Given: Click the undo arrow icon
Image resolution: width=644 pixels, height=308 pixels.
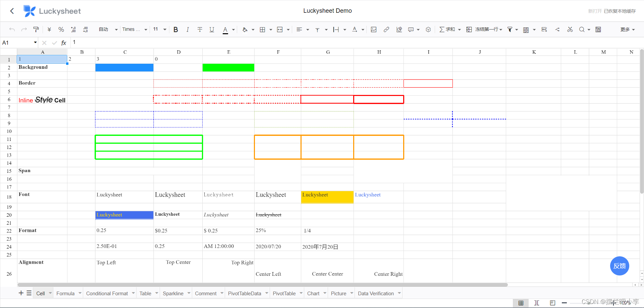Looking at the screenshot, I should pyautogui.click(x=12, y=30).
